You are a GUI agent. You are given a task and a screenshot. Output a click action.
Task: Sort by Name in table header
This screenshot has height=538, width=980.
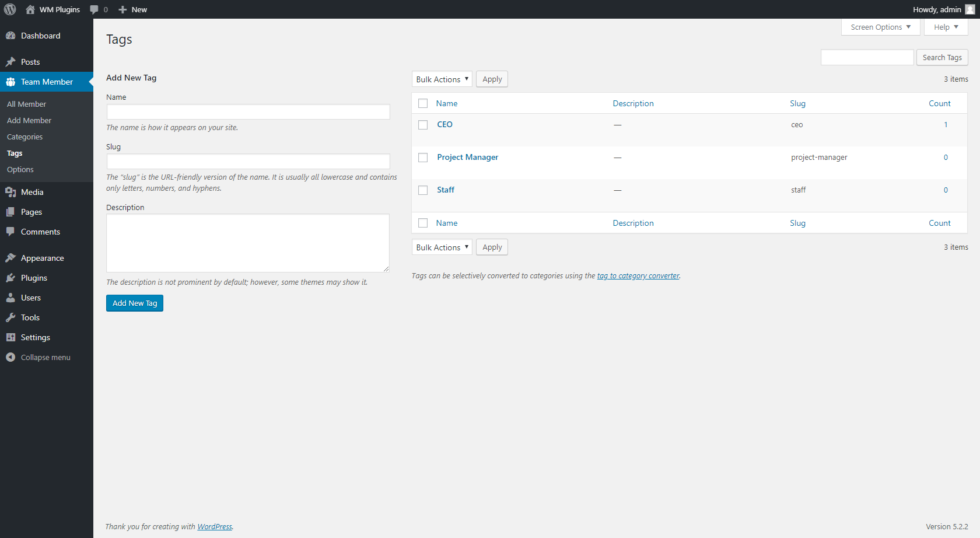447,103
